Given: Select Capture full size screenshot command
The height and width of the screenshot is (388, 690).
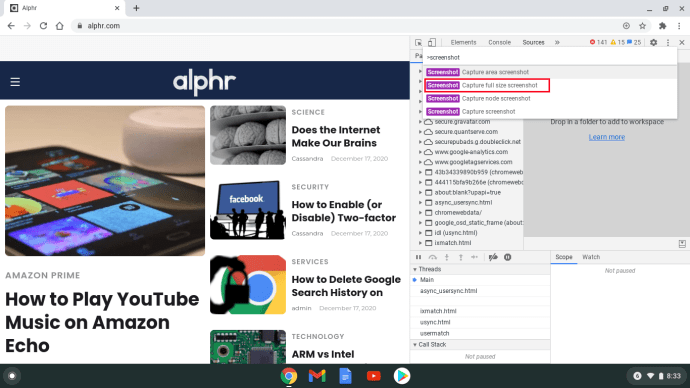Looking at the screenshot, I should tap(487, 85).
